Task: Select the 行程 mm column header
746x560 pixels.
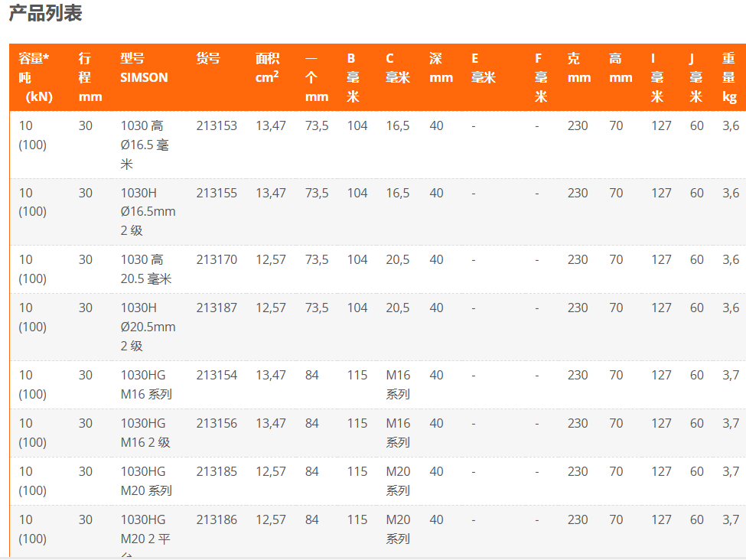Action: 90,77
